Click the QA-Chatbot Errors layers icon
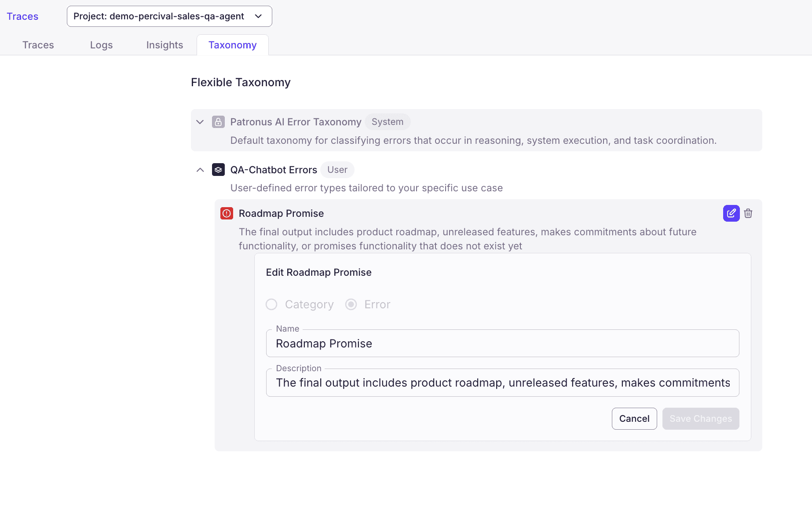 tap(218, 170)
